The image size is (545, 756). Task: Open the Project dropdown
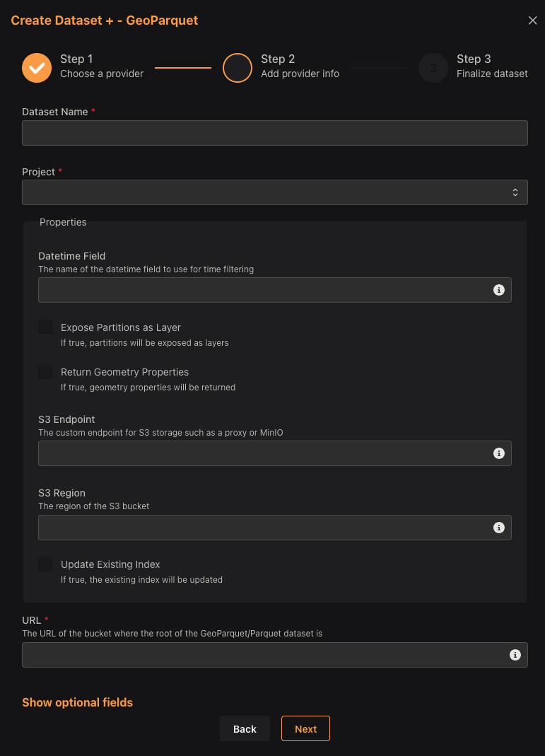[275, 192]
